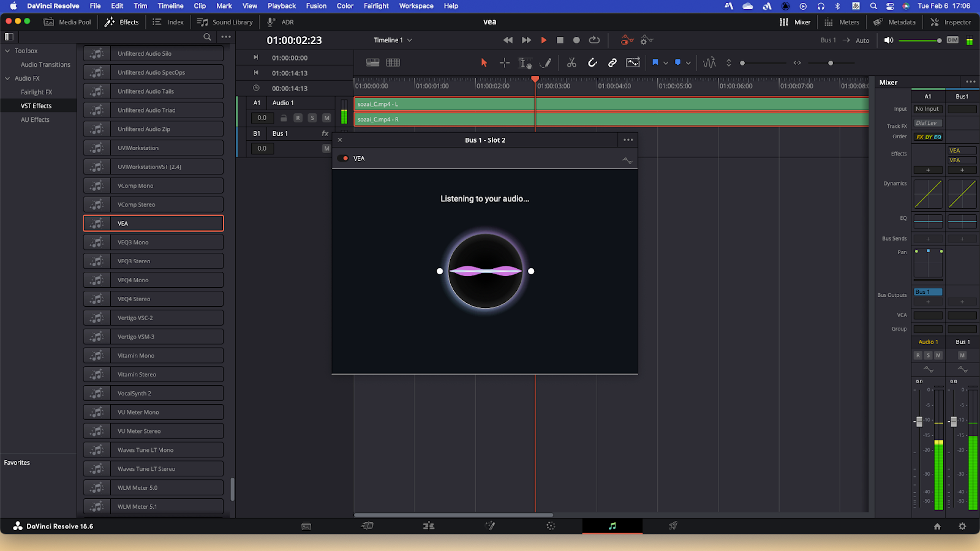
Task: Select the VCA field of A1 channel
Action: tap(928, 315)
